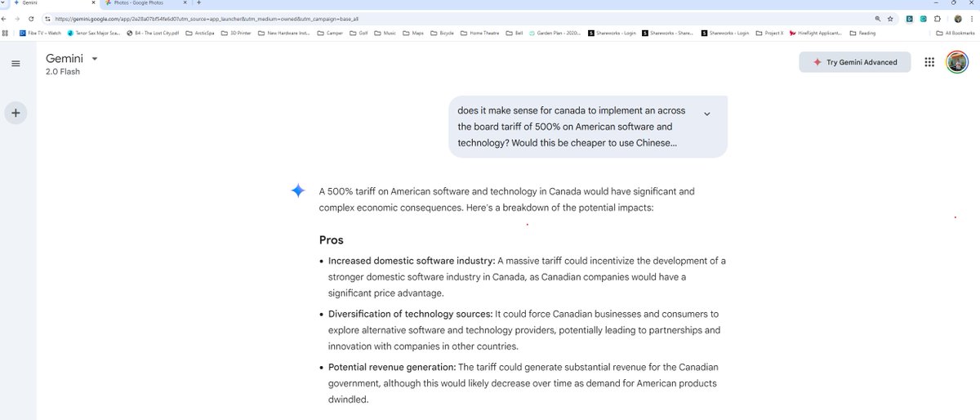This screenshot has height=420, width=980.
Task: Open New Hardware Inst... bookmark folder
Action: point(283,34)
